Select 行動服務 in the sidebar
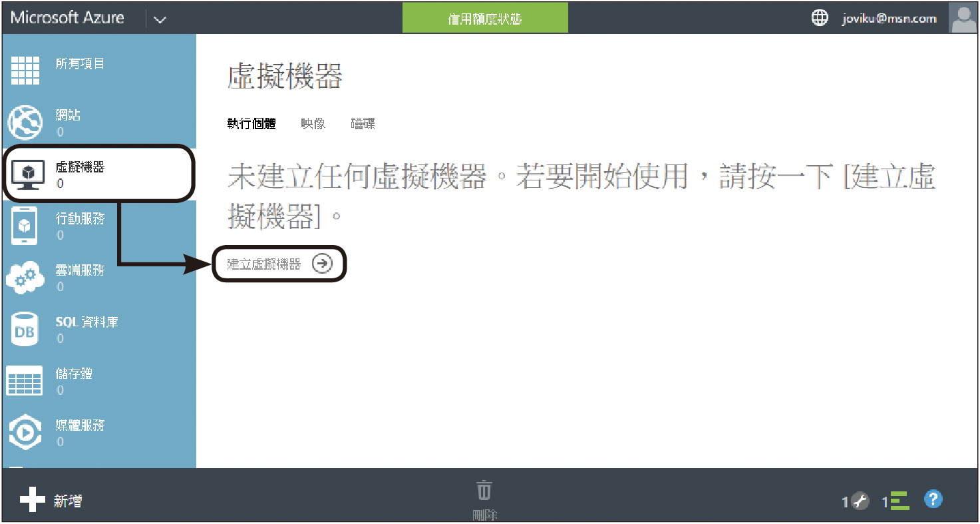Image resolution: width=980 pixels, height=524 pixels. (80, 219)
